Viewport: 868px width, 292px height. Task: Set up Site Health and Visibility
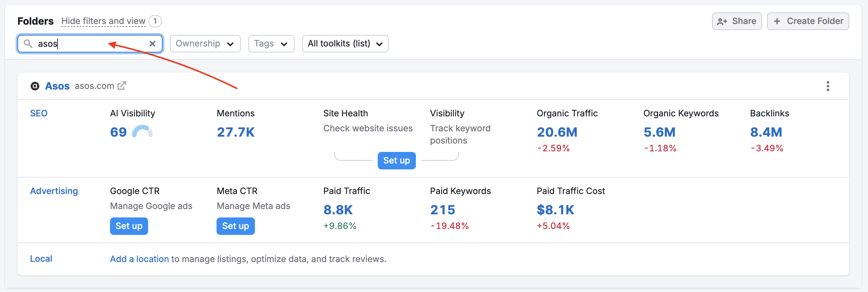[x=396, y=160]
